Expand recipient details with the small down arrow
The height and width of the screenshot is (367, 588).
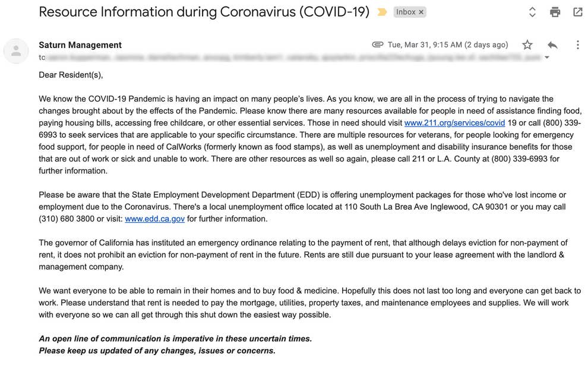(x=547, y=58)
